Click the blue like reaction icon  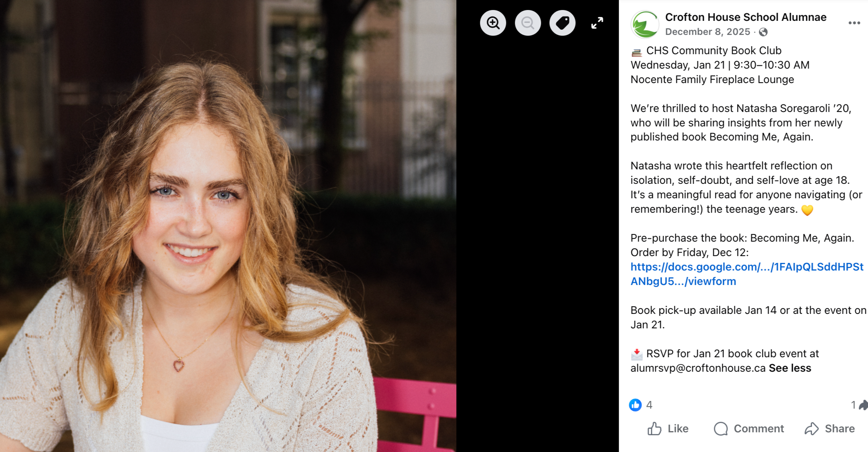(x=635, y=405)
